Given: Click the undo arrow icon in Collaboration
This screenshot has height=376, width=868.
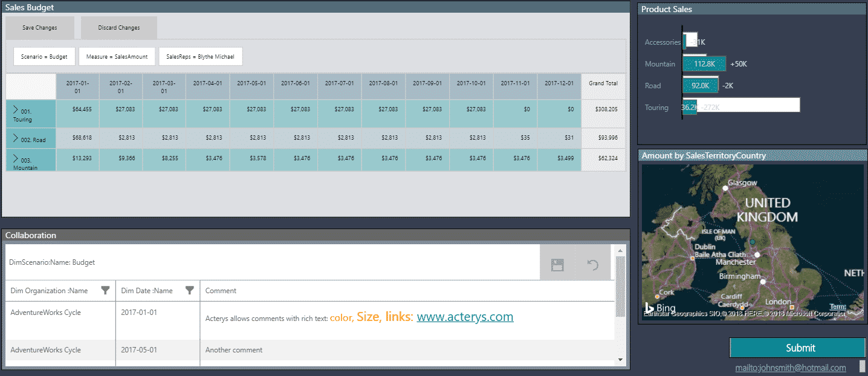Looking at the screenshot, I should pyautogui.click(x=593, y=265).
